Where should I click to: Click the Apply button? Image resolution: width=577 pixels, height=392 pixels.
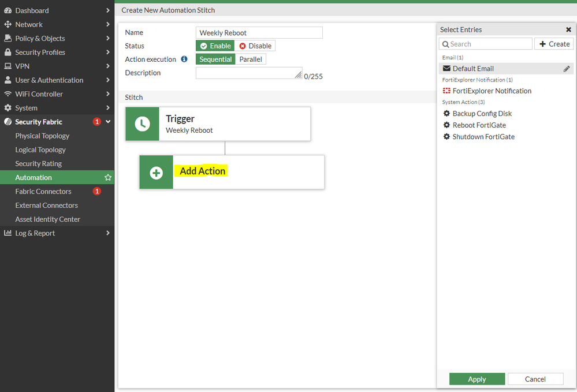click(x=477, y=379)
